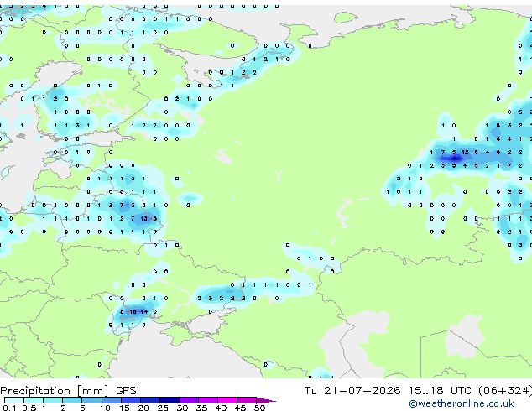Click the 20–25 mm dark blue legend swatch

[149, 400]
